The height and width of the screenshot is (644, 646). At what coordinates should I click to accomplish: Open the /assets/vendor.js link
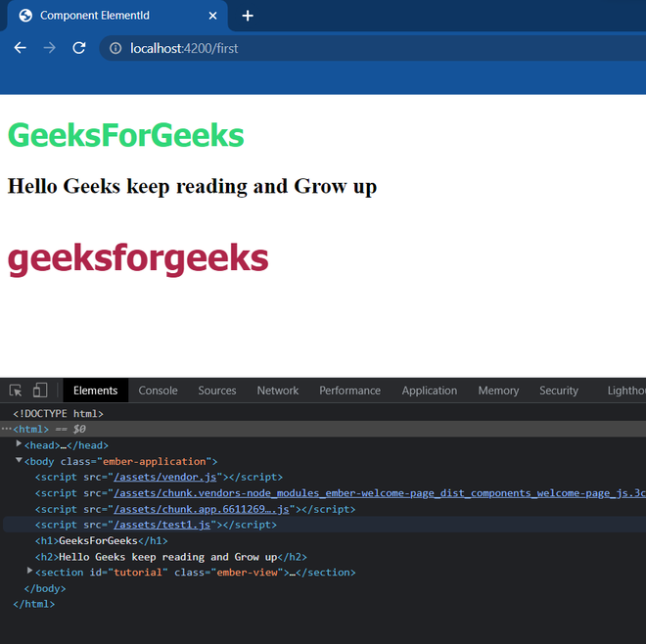[164, 478]
